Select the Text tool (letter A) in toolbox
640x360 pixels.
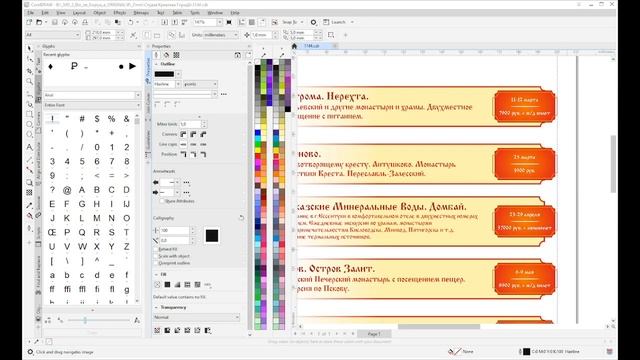click(x=29, y=147)
